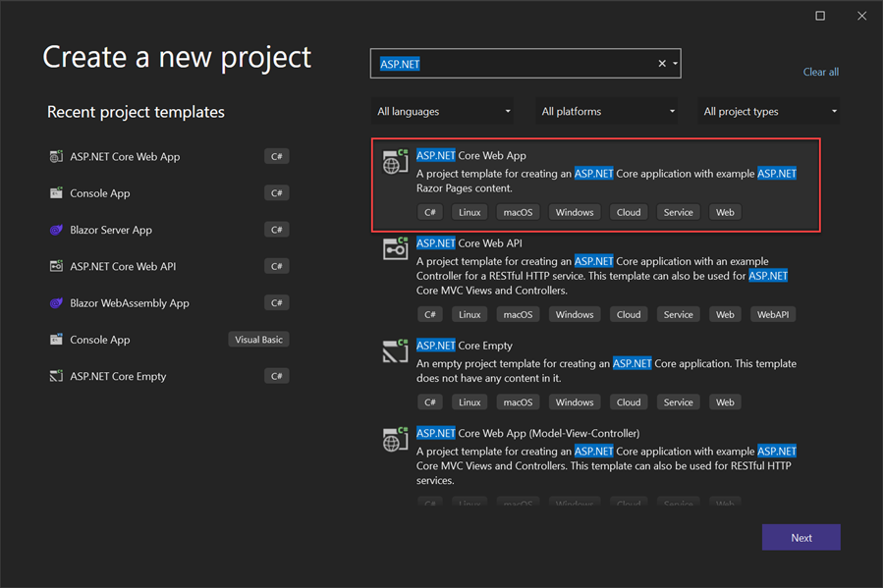Image resolution: width=884 pixels, height=588 pixels.
Task: Click the C# Console App icon in recent templates
Action: click(x=56, y=193)
